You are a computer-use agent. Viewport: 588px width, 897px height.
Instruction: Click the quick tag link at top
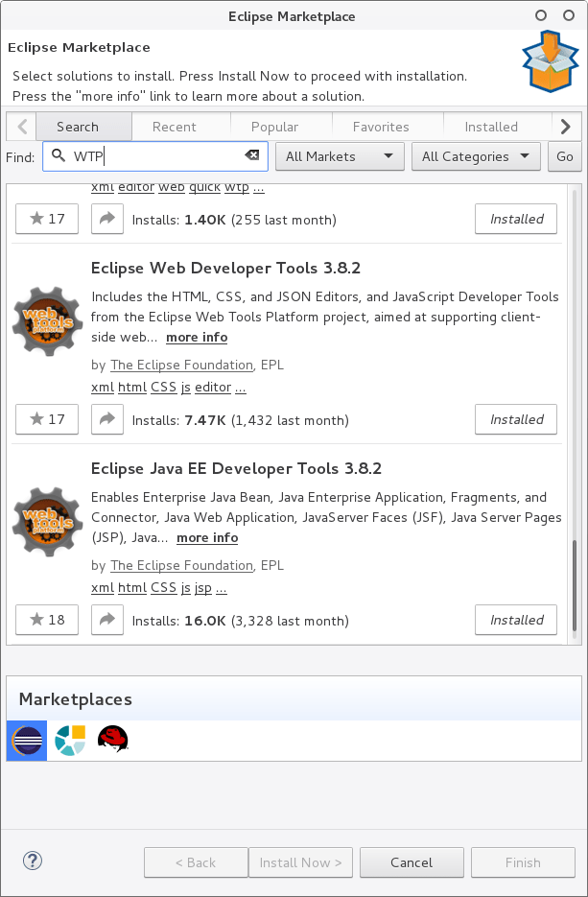point(204,187)
